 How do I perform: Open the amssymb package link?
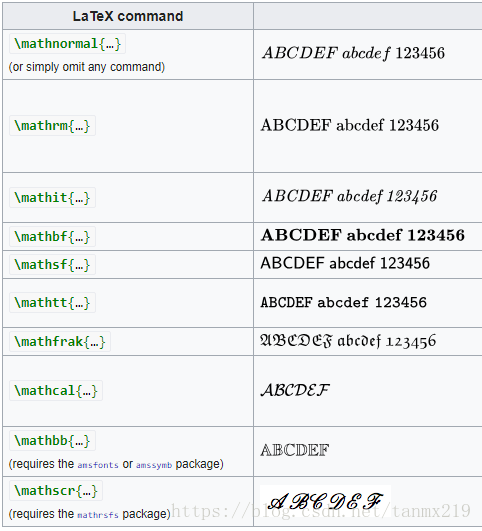pyautogui.click(x=154, y=465)
